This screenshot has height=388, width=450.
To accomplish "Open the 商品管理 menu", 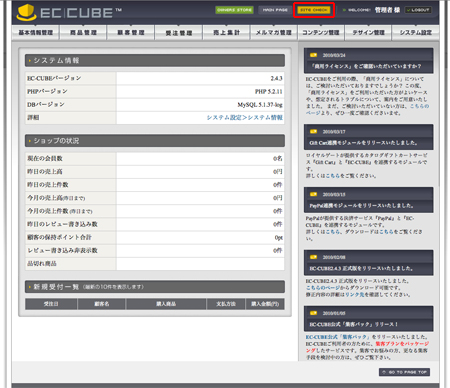I will point(83,32).
